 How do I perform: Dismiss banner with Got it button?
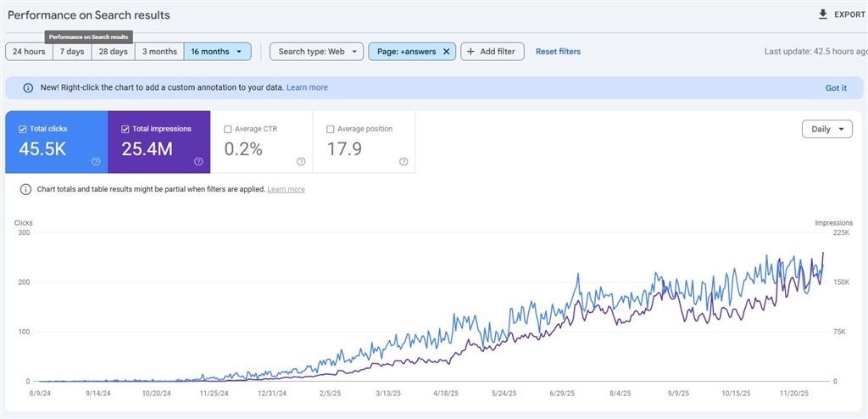(x=835, y=87)
